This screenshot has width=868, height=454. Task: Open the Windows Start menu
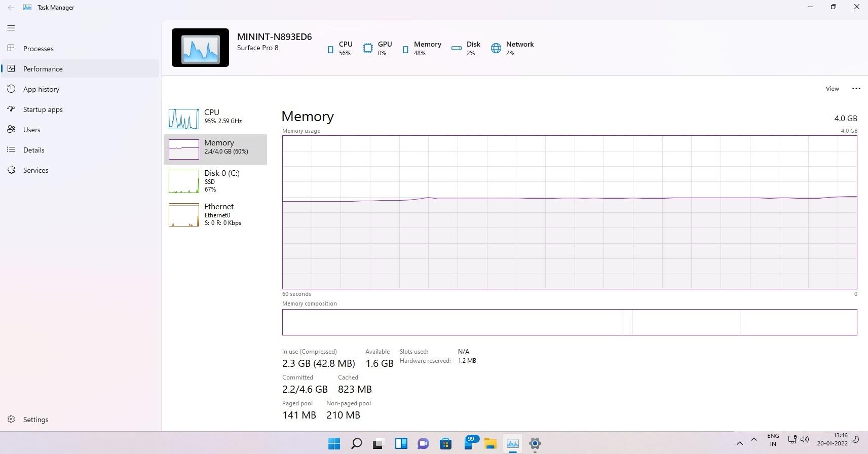point(334,443)
